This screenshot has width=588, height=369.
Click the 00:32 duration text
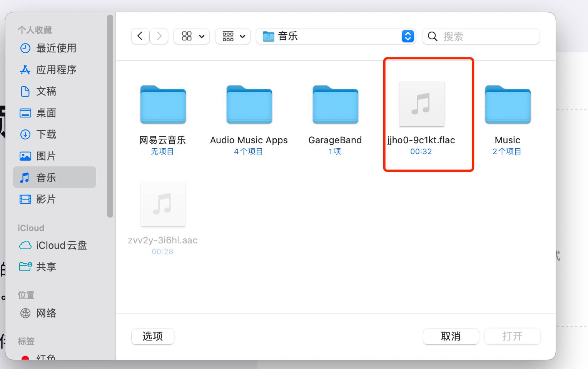(421, 151)
